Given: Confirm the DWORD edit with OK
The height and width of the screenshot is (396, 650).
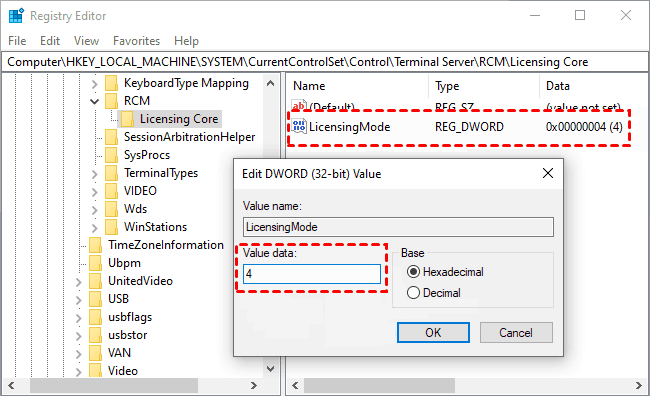Looking at the screenshot, I should tap(433, 333).
